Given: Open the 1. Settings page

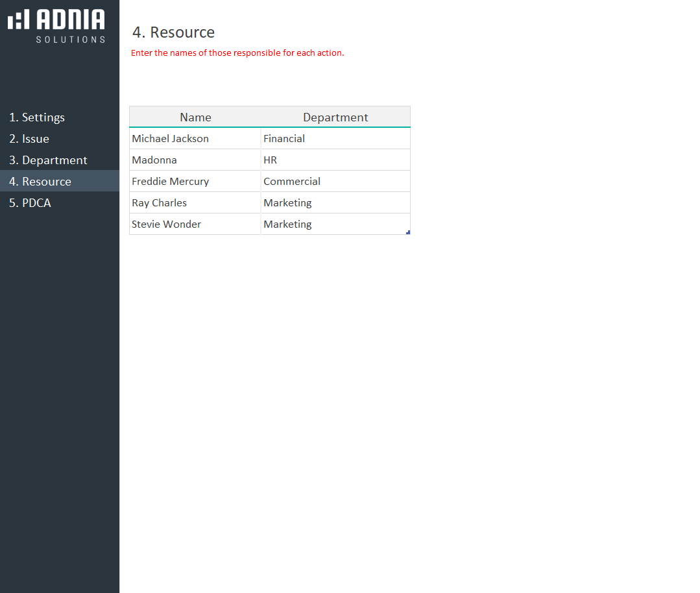Looking at the screenshot, I should (x=37, y=117).
